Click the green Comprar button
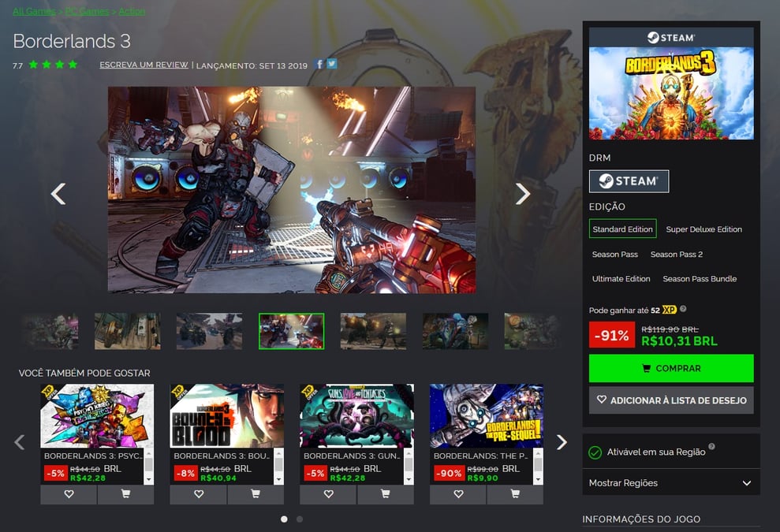780x532 pixels. [671, 368]
